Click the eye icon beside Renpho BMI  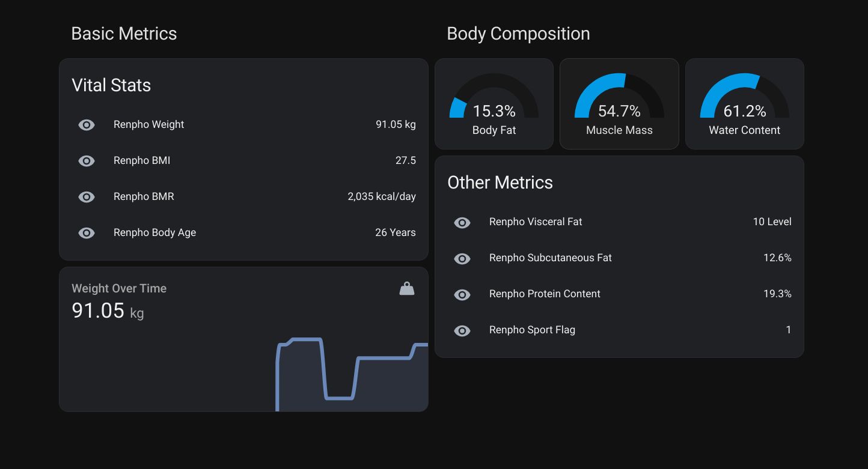pos(86,160)
